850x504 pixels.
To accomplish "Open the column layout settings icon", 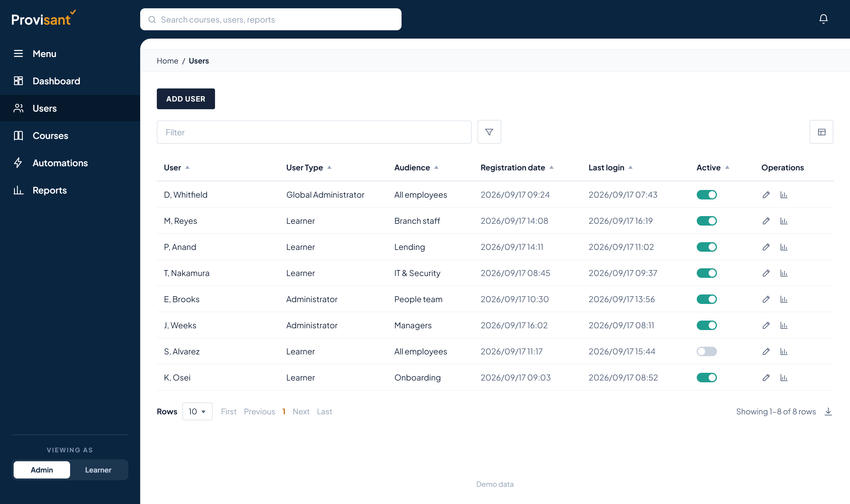I will 821,132.
